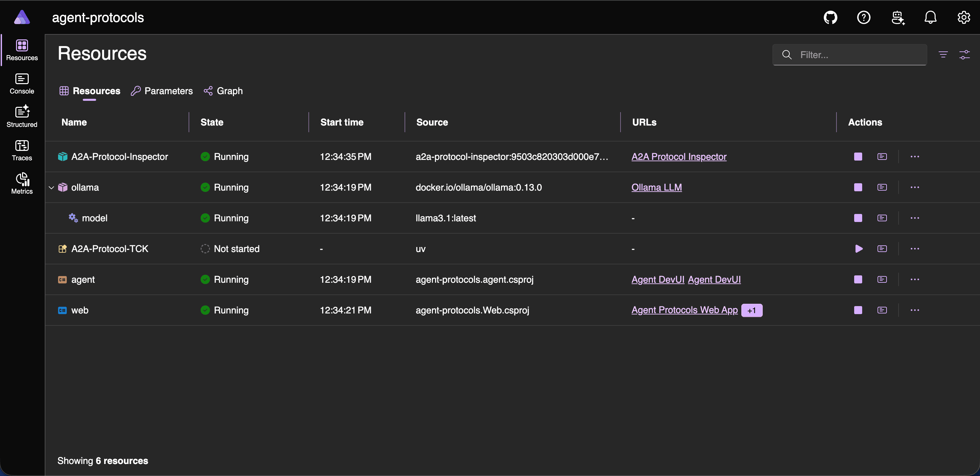
Task: Open the Ollama LLM link
Action: [x=656, y=188]
